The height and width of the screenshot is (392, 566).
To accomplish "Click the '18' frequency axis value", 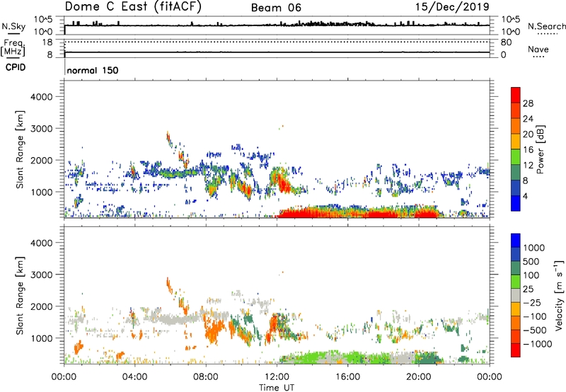I will [x=47, y=42].
